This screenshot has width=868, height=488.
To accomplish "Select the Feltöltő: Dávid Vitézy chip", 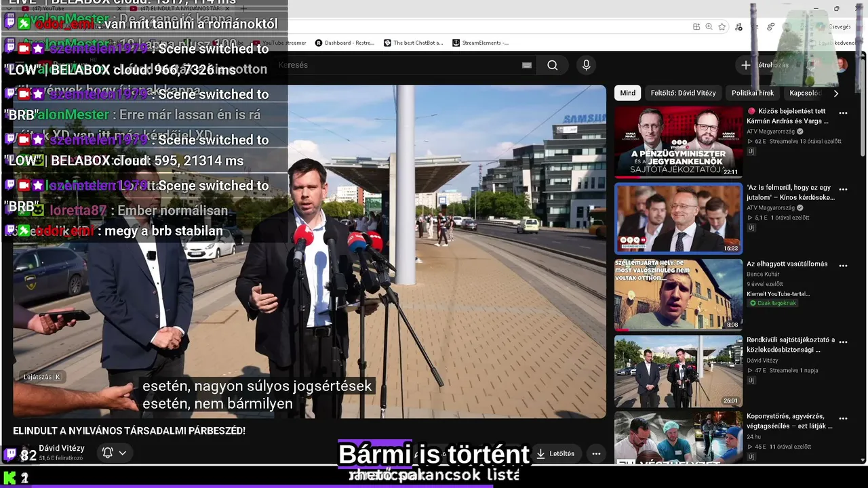I will tap(683, 93).
